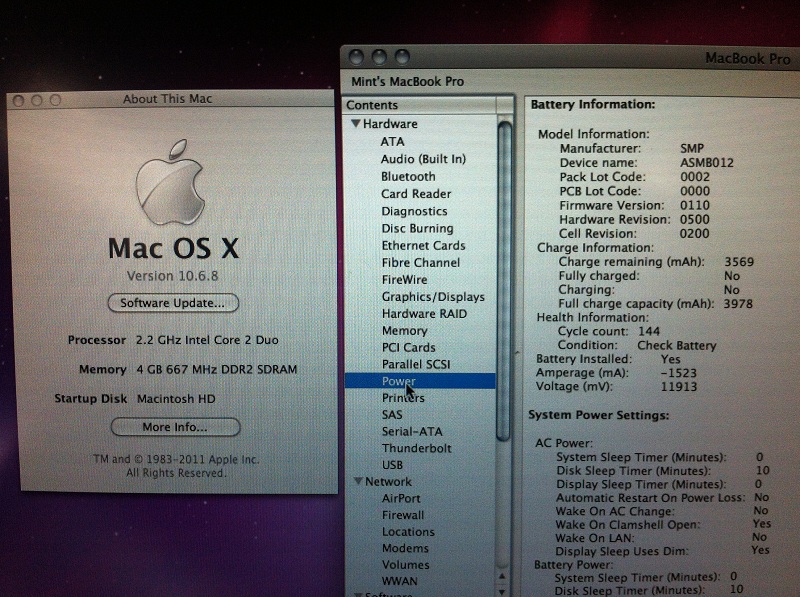The width and height of the screenshot is (800, 597).
Task: Select Hardware RAID in the list
Action: pyautogui.click(x=424, y=314)
